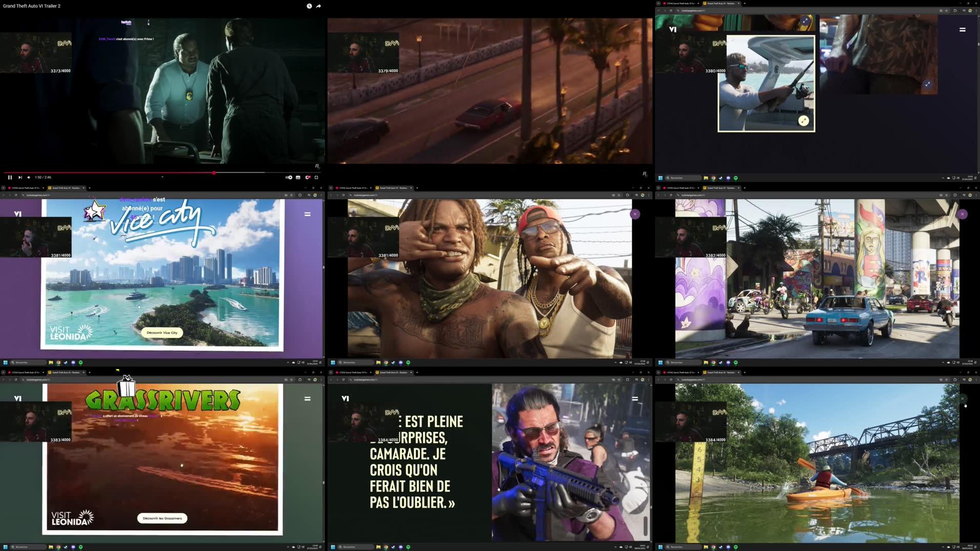
Task: Open tab search dropdown in kayak window
Action: pos(658,373)
